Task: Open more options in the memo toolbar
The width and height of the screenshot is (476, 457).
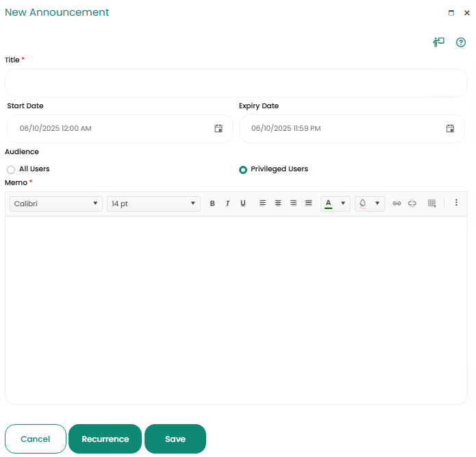Action: pos(456,203)
